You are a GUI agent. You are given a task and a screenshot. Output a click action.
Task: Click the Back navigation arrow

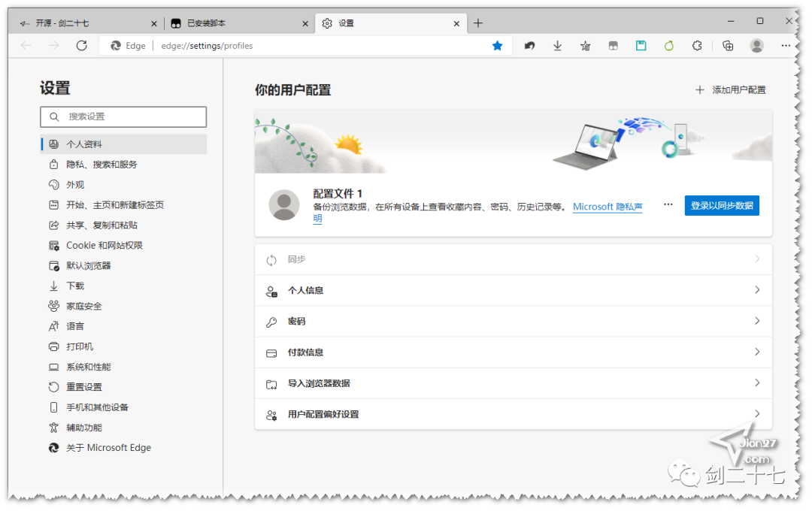tap(26, 46)
